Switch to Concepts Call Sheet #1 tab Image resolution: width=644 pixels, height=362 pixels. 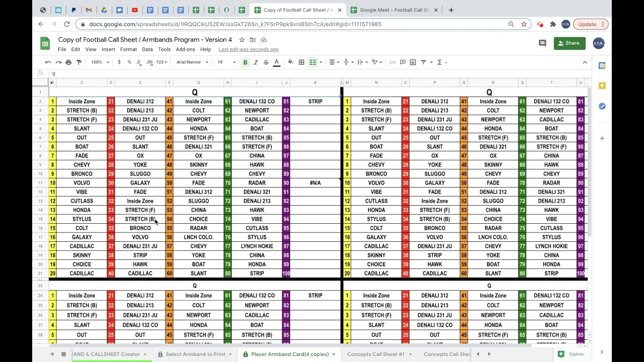click(x=375, y=354)
